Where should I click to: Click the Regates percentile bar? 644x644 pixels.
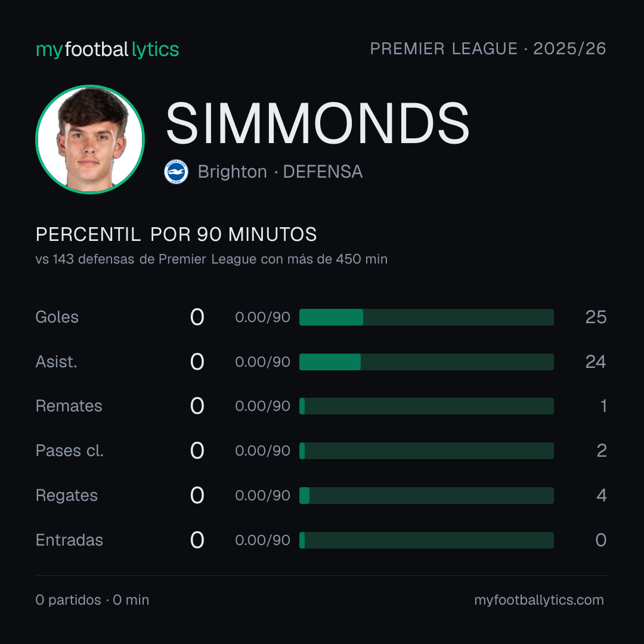click(x=426, y=496)
